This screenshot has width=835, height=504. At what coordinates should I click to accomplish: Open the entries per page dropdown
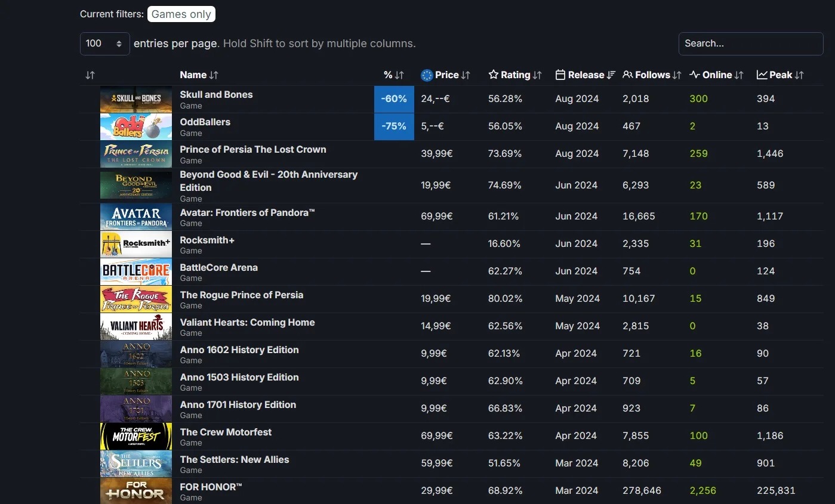[x=104, y=44]
